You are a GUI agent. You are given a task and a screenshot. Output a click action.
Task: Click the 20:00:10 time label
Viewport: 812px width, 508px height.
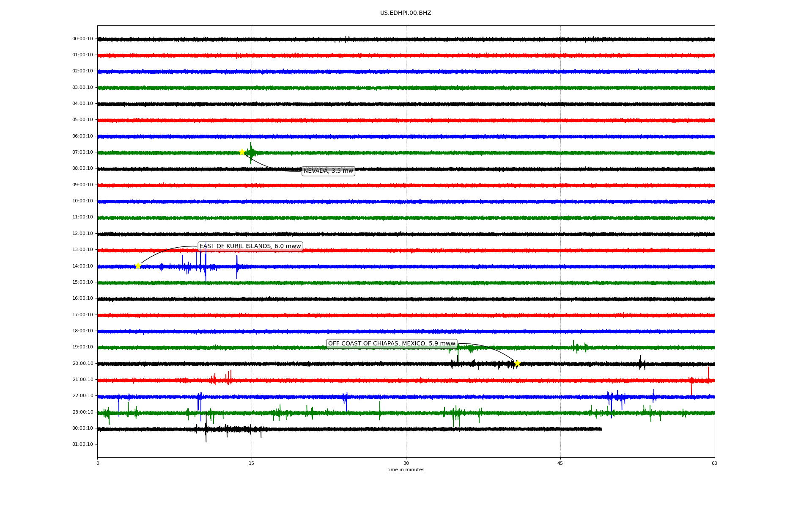point(82,363)
